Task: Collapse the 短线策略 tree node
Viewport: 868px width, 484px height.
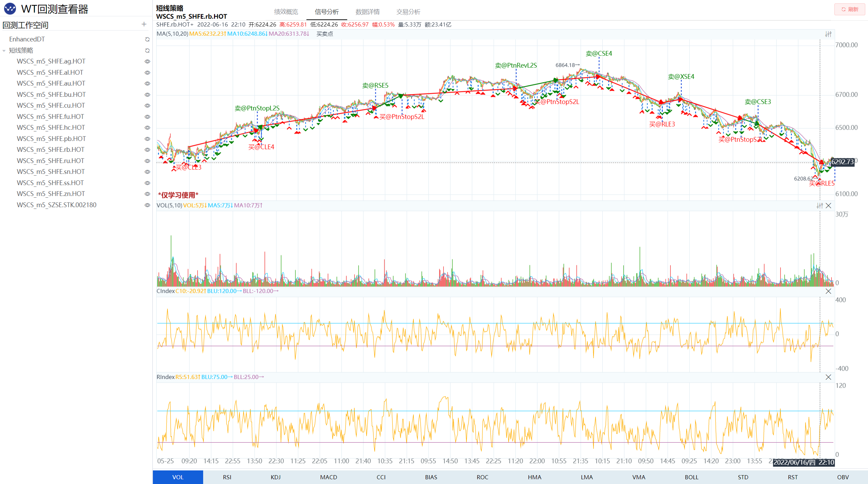Action: (x=4, y=51)
